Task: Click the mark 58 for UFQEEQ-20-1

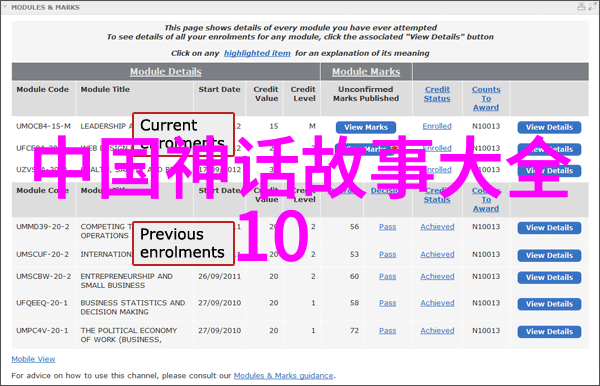Action: (x=354, y=303)
